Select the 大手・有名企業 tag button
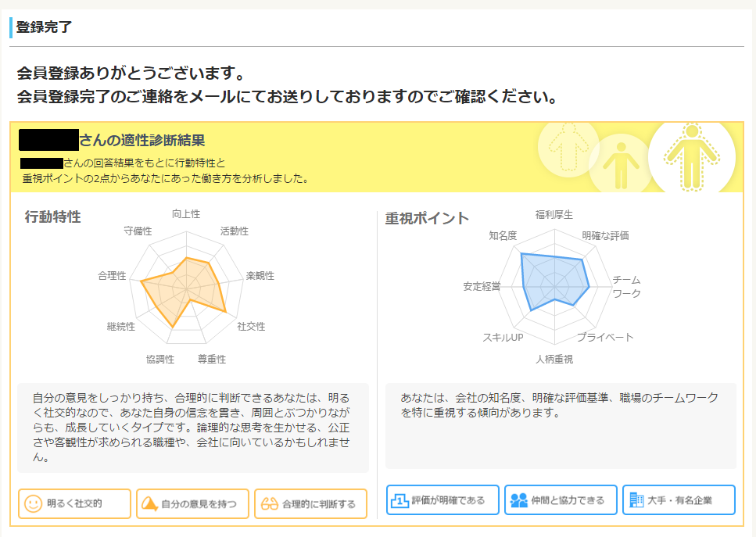Image resolution: width=756 pixels, height=537 pixels. point(679,500)
